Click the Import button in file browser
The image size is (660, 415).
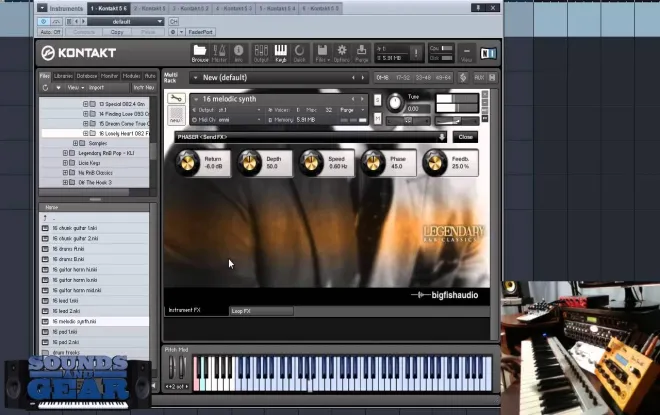[96, 88]
